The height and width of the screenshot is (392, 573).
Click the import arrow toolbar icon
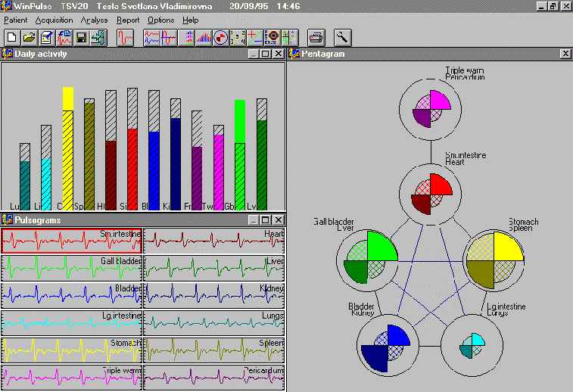coord(98,37)
